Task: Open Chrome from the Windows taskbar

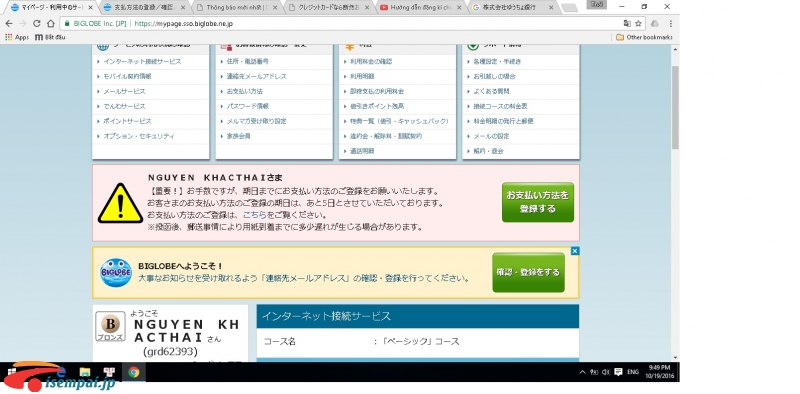Action: click(134, 372)
